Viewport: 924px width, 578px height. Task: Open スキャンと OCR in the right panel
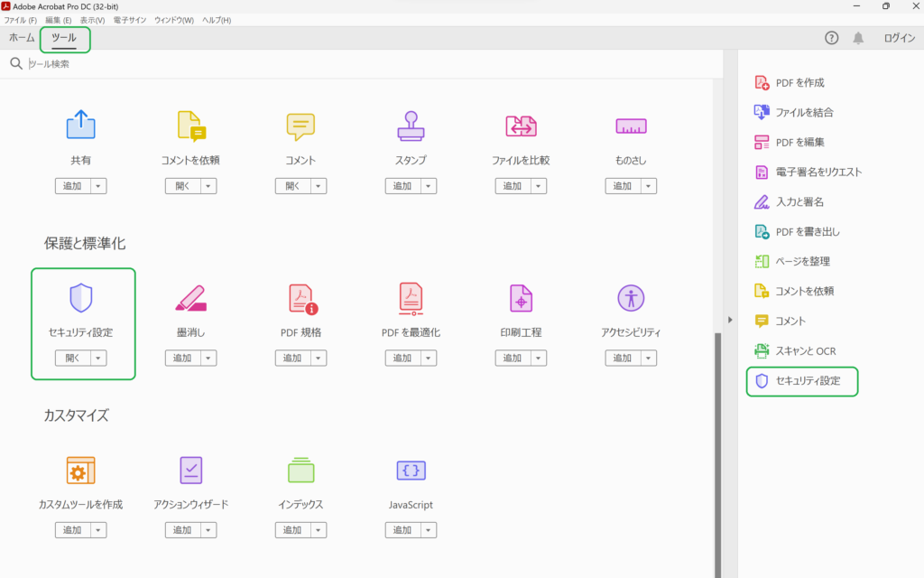click(795, 351)
